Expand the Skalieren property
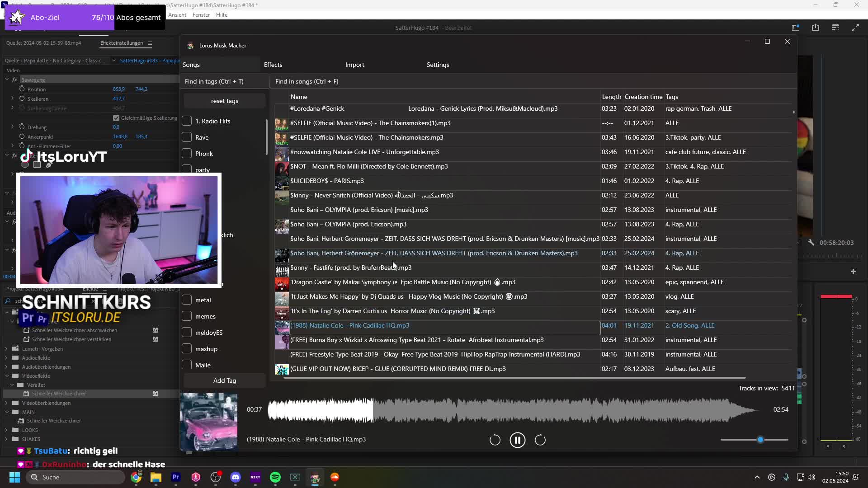Screen dimensions: 868x488 coord(12,99)
